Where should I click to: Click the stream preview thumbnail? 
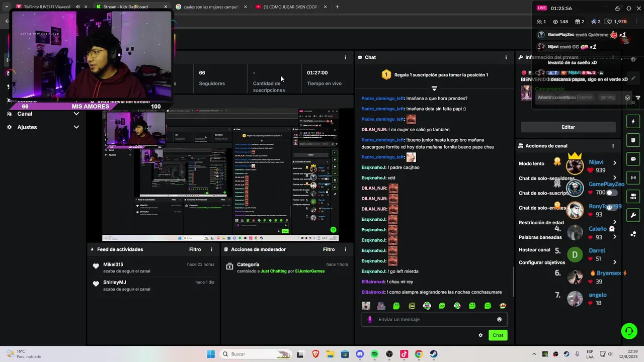[x=220, y=174]
